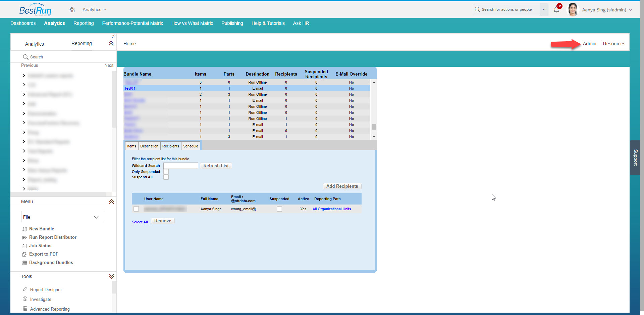The height and width of the screenshot is (315, 644).
Task: Click the Investigate icon
Action: point(25,299)
